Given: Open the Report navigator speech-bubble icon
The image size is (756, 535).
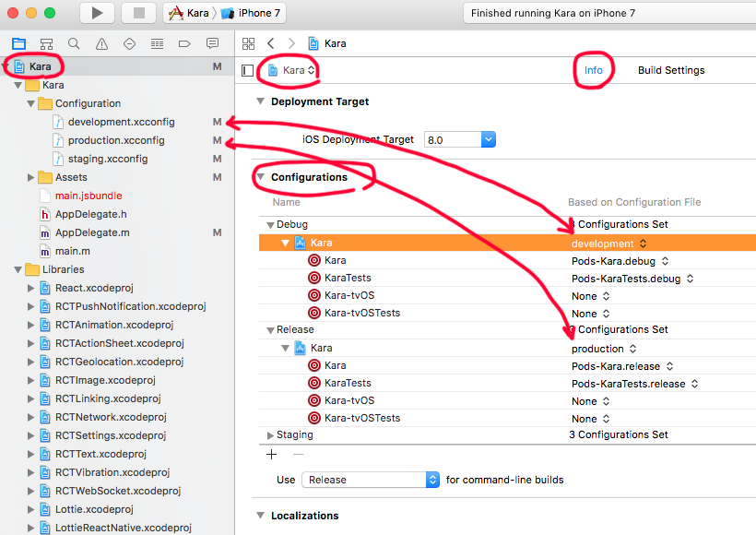Looking at the screenshot, I should coord(212,43).
